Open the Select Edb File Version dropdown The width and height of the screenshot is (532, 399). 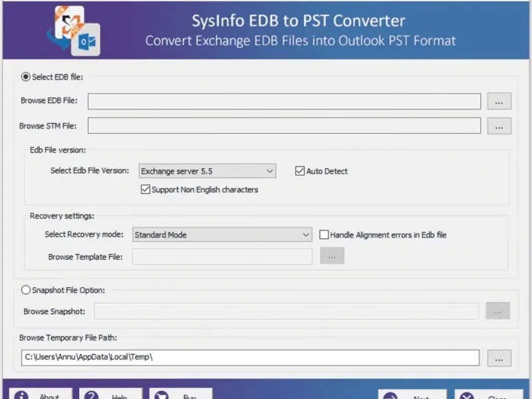coord(207,171)
